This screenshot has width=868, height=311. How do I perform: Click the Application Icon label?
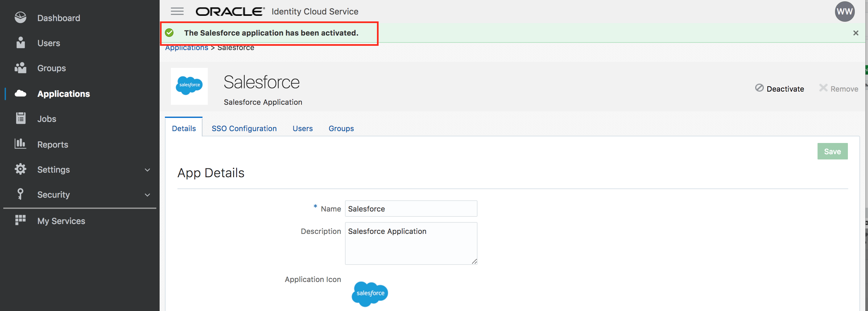click(313, 279)
